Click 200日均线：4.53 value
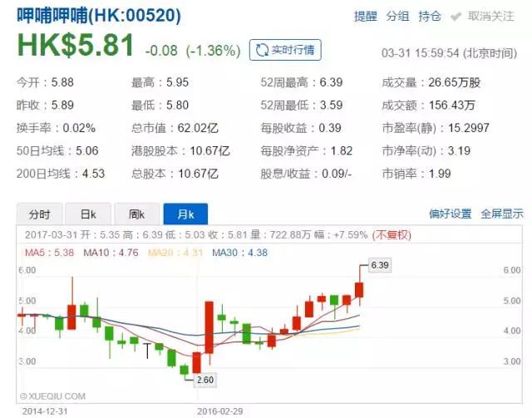 click(61, 174)
